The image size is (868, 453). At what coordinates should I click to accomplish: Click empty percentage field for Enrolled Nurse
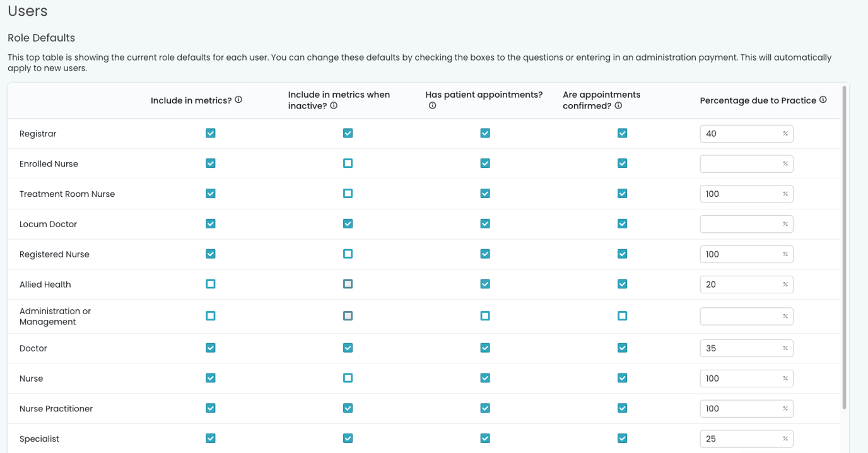740,164
